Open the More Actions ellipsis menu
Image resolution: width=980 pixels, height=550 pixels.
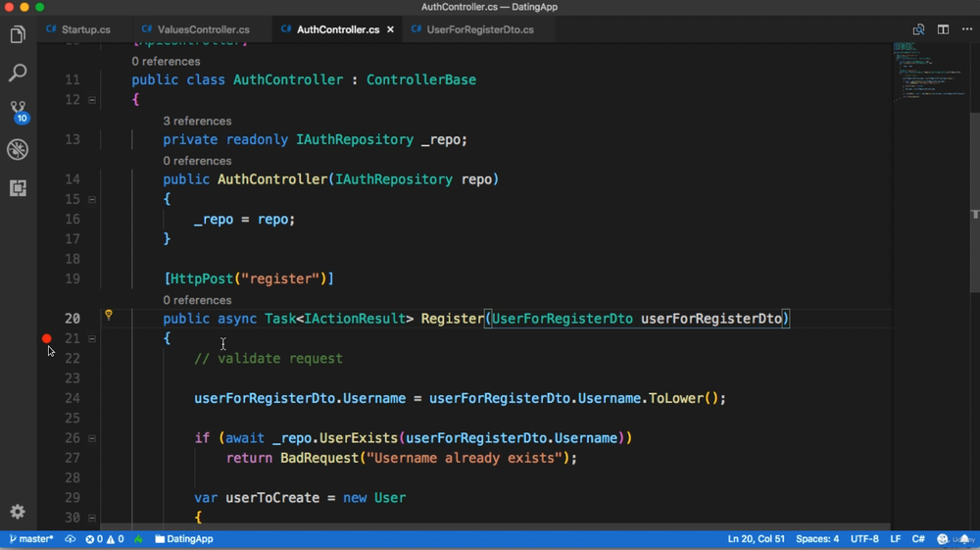967,29
